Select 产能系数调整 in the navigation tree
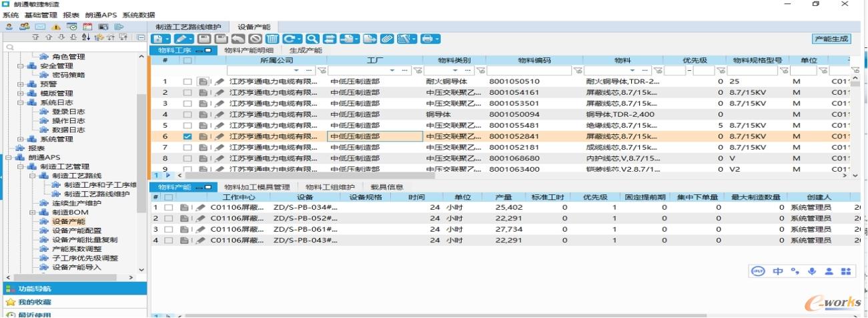868x318 pixels. click(x=77, y=249)
